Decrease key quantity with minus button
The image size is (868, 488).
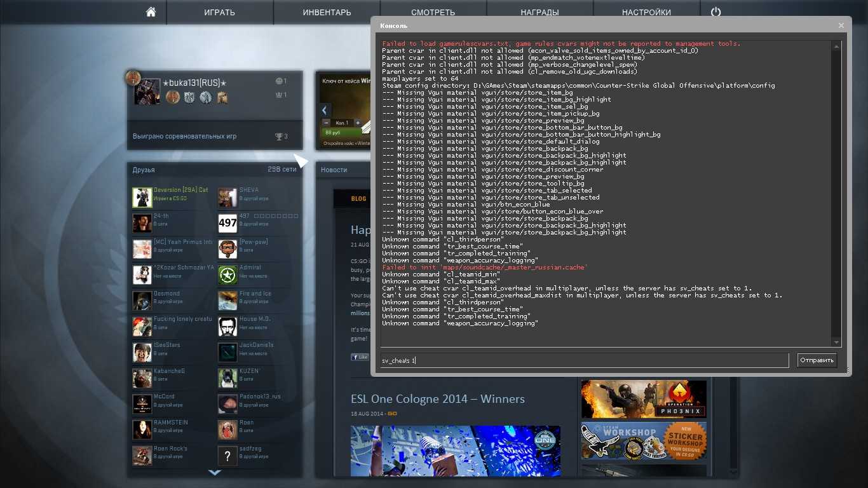click(327, 123)
